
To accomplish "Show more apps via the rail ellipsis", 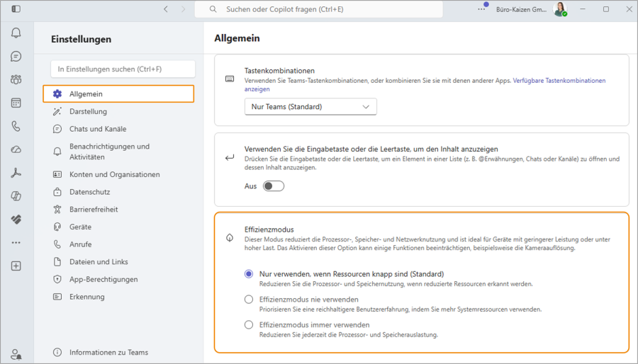I will tap(16, 242).
